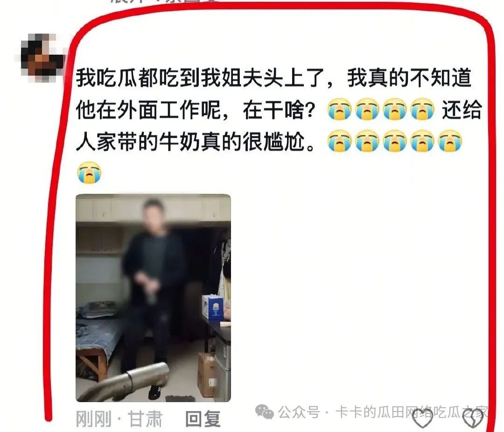Click the 甘肃 location label
Image resolution: width=504 pixels, height=432 pixels.
[x=145, y=419]
